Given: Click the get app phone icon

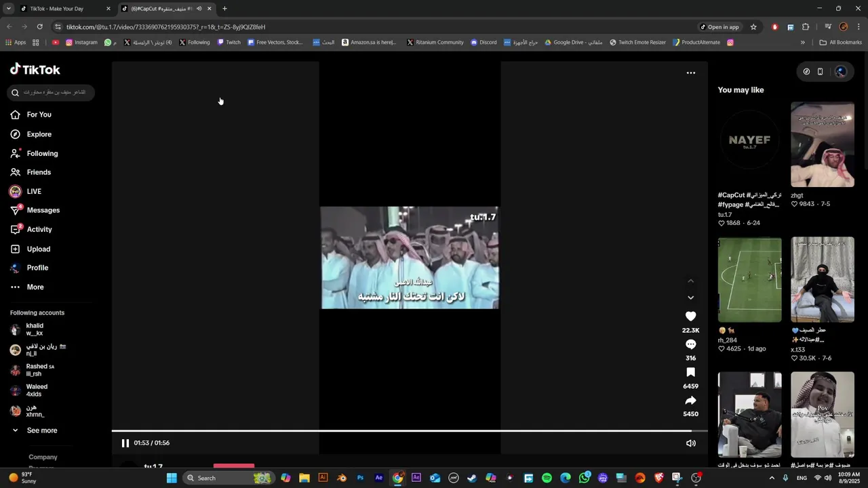Looking at the screenshot, I should (x=820, y=71).
